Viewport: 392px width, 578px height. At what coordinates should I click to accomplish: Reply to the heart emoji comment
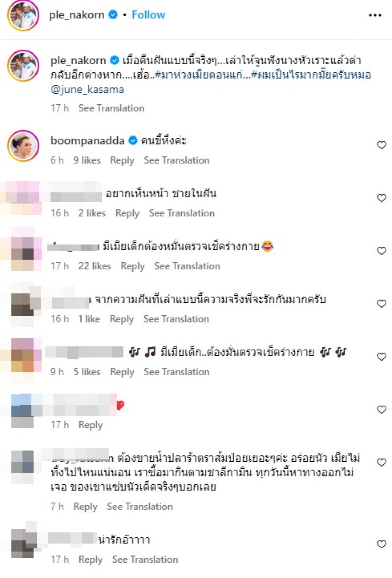point(91,425)
